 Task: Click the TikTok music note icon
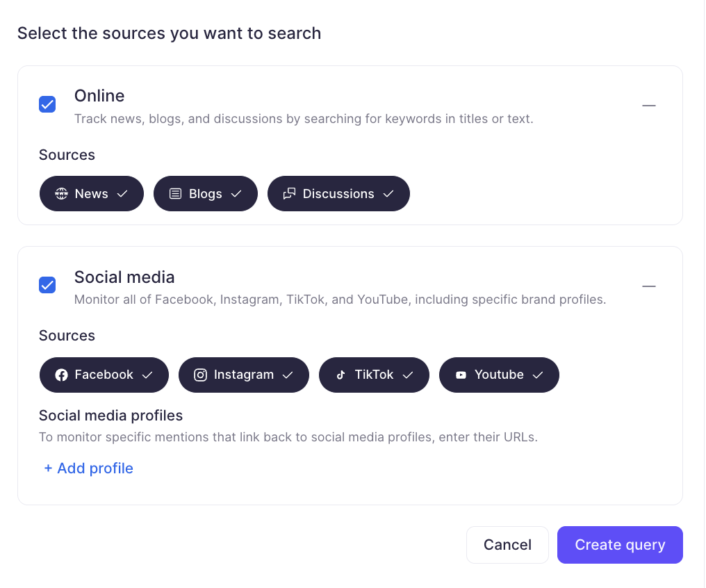pyautogui.click(x=341, y=375)
